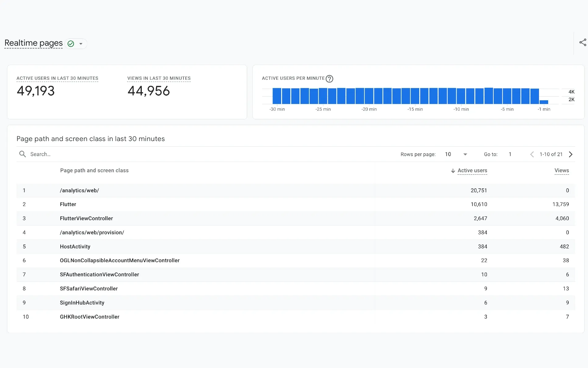Click the 482 views cell
This screenshot has width=588, height=368.
(564, 247)
